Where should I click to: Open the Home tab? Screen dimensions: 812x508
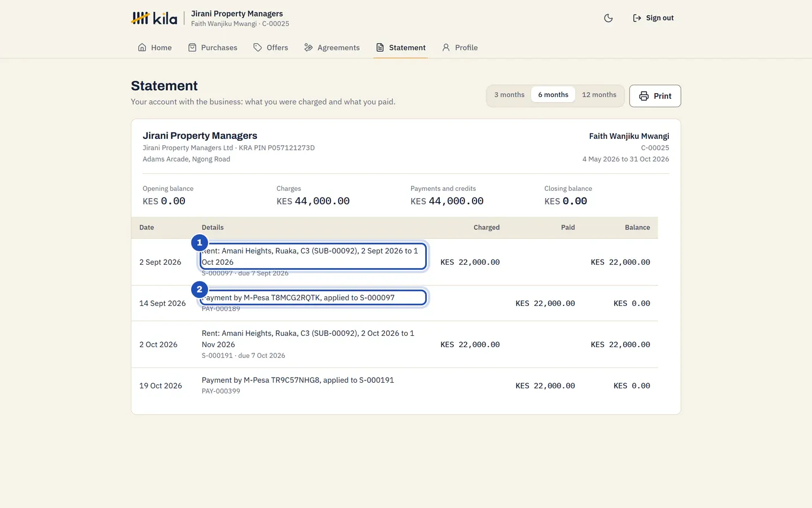point(155,47)
